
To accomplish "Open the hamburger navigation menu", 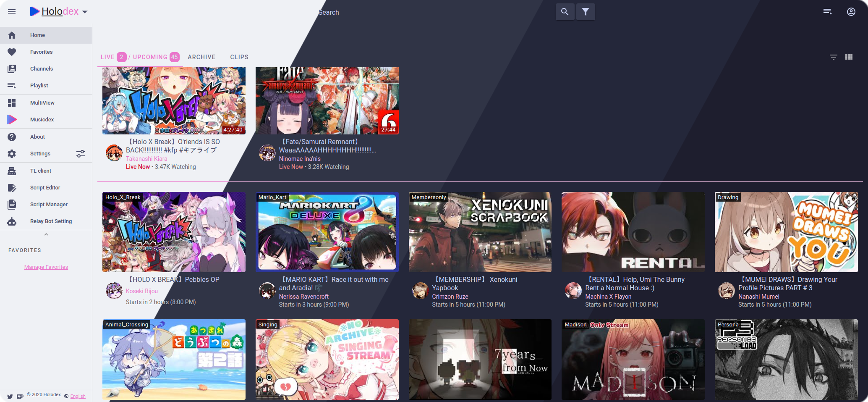I will [x=12, y=12].
